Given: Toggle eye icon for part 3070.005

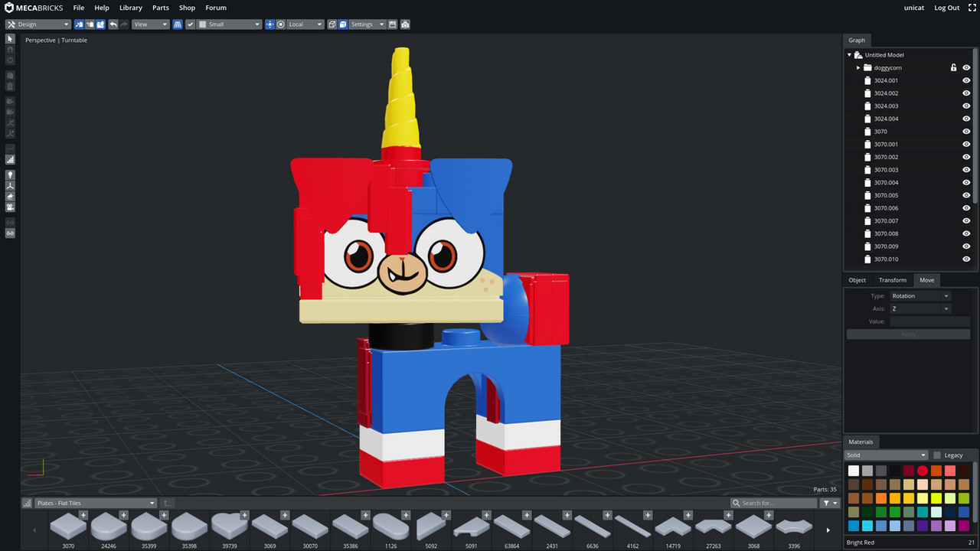Looking at the screenshot, I should [966, 195].
